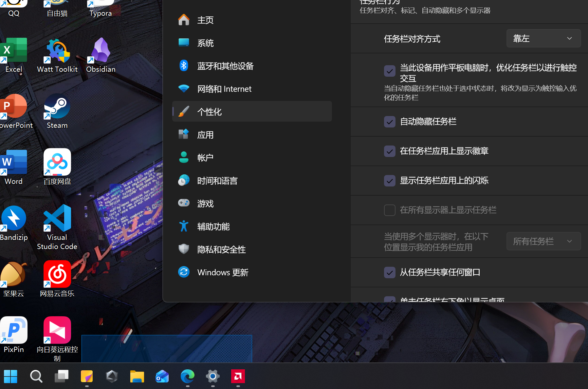The width and height of the screenshot is (588, 389).
Task: Launch Typora from the desktop
Action: pyautogui.click(x=100, y=3)
